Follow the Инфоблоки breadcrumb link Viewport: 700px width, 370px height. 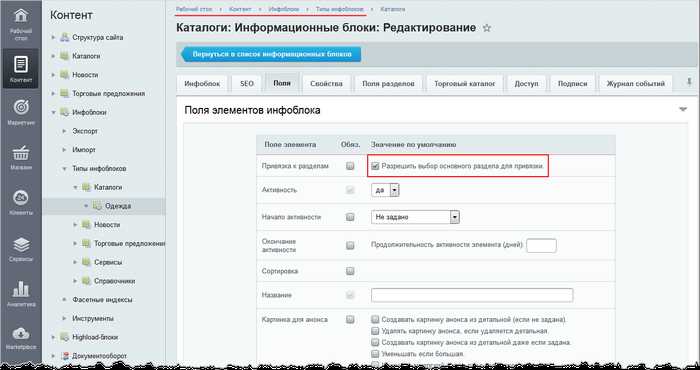click(283, 9)
